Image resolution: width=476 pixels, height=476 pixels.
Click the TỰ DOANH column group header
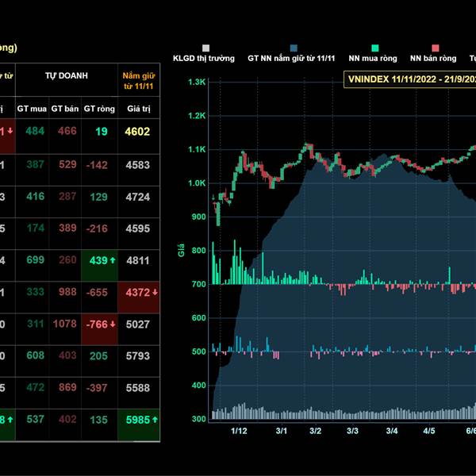pyautogui.click(x=67, y=75)
